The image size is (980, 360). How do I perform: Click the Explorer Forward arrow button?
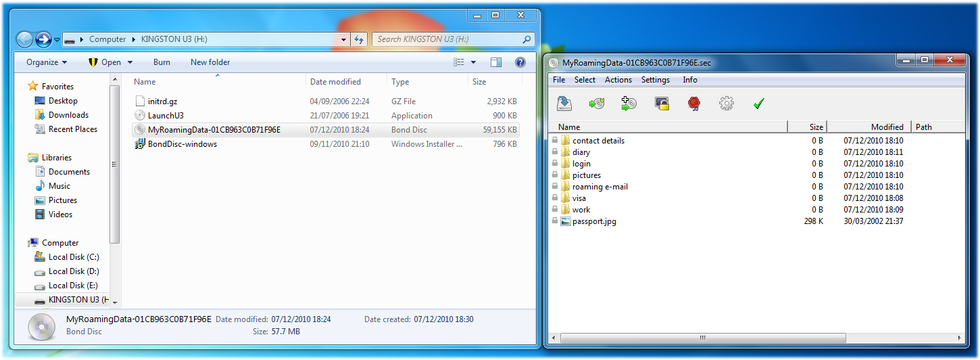tap(43, 39)
